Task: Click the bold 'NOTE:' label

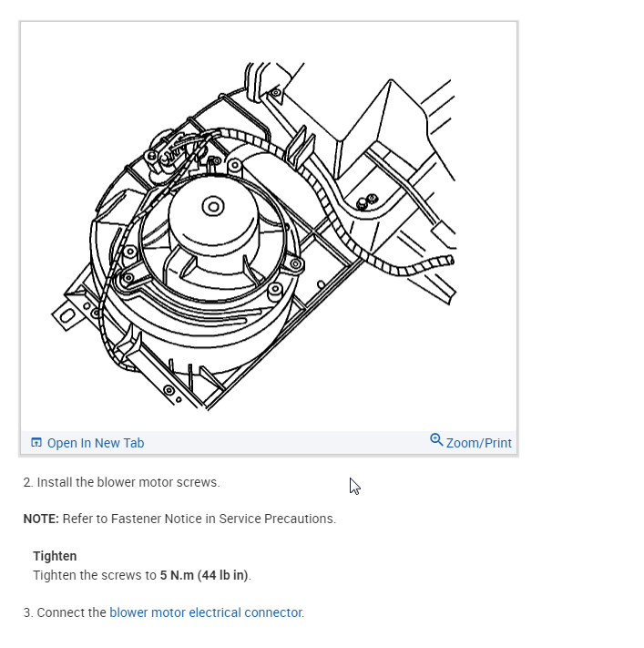Action: (41, 519)
